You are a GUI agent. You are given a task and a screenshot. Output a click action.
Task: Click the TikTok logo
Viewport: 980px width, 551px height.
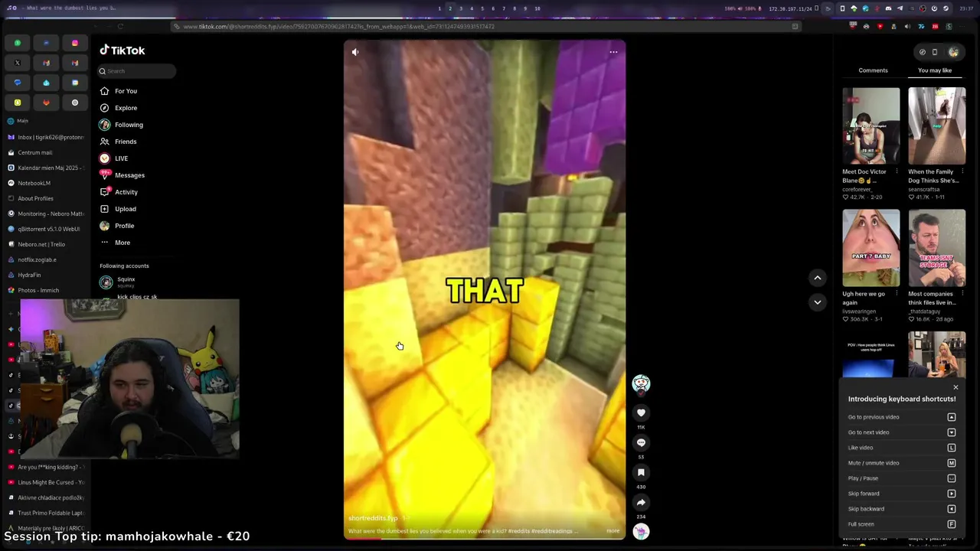(x=122, y=50)
